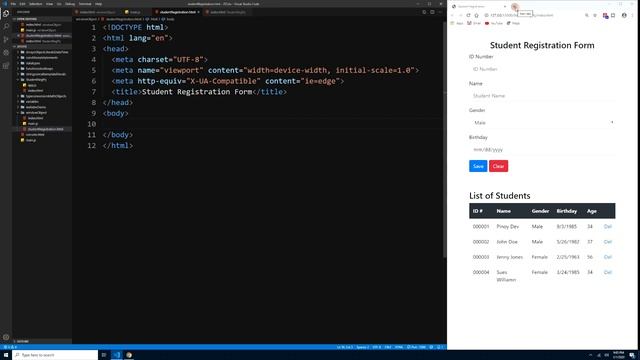
Task: Show hidden system tray icons
Action: coord(590,355)
